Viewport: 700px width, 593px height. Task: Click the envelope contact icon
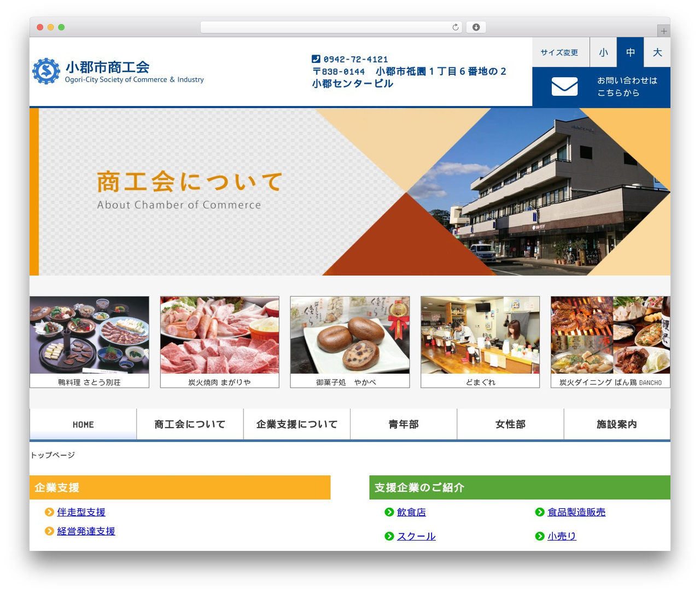pos(564,86)
